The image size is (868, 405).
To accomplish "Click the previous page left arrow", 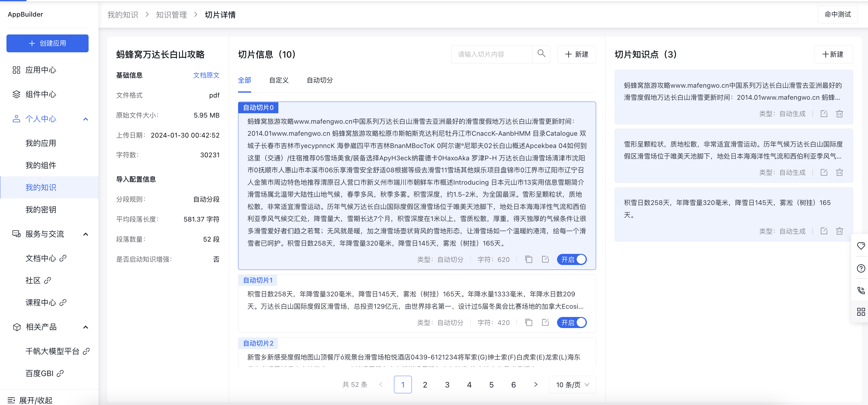I will pos(381,384).
